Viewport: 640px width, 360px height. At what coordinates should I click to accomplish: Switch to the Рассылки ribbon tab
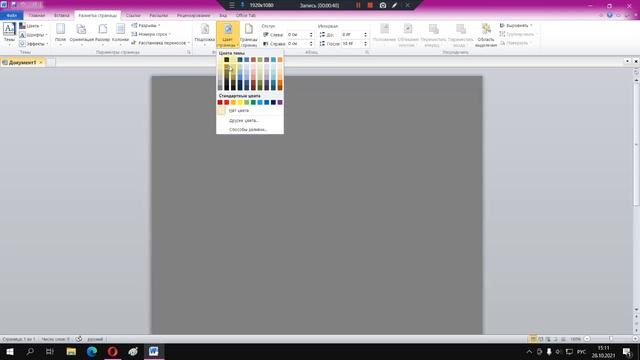coord(158,16)
